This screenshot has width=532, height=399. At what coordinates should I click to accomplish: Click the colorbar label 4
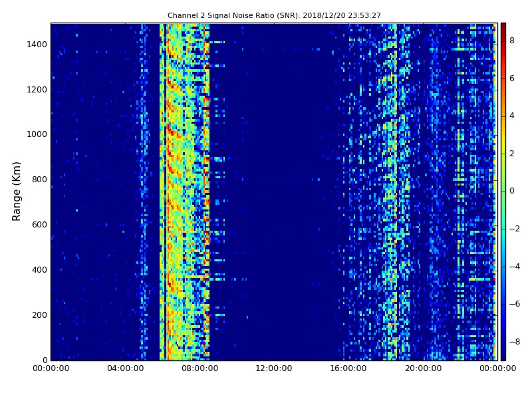click(x=512, y=116)
